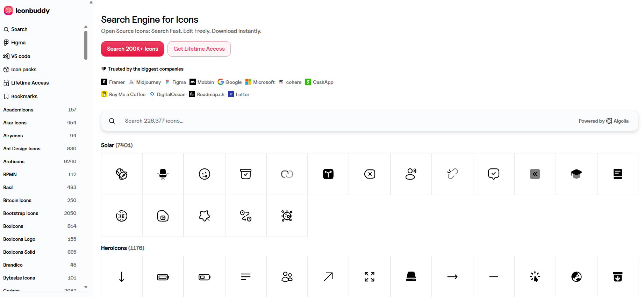Click the broken link icon in Solar
644x297 pixels.
452,174
